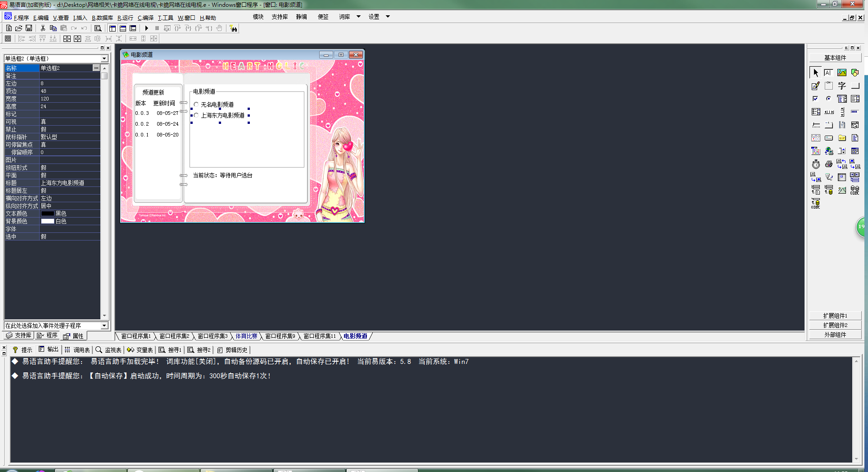Select the pointer arrow in component palette
The width and height of the screenshot is (868, 472).
(815, 73)
